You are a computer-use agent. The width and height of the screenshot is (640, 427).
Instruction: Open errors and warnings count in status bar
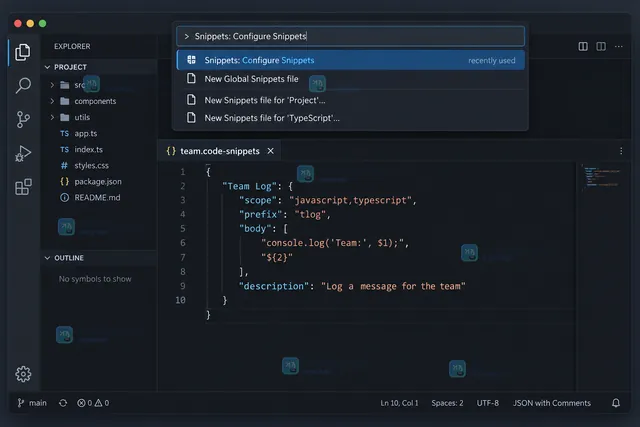pyautogui.click(x=93, y=403)
